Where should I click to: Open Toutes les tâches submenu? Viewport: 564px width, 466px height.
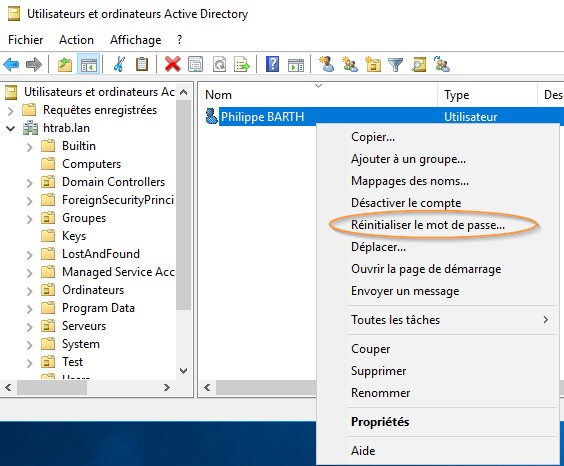point(437,320)
